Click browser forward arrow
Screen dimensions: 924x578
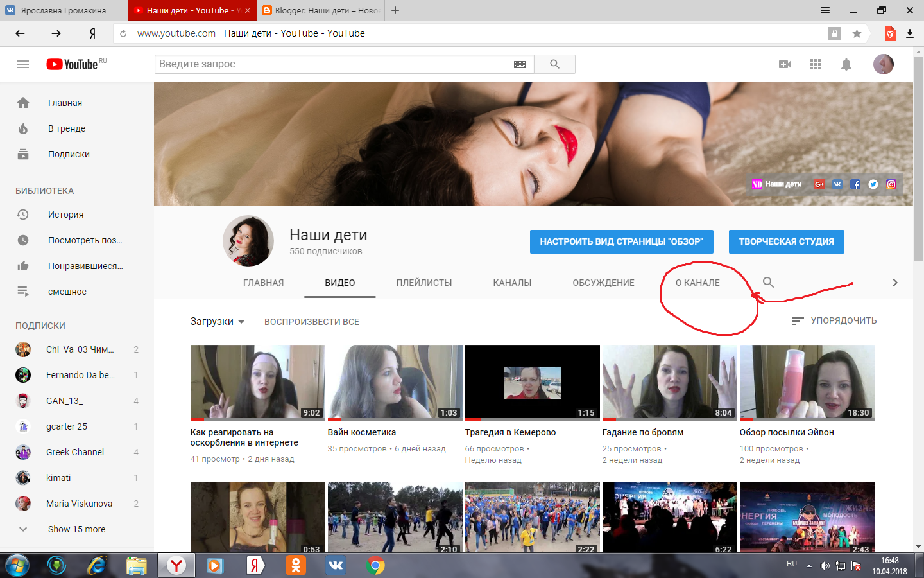56,33
